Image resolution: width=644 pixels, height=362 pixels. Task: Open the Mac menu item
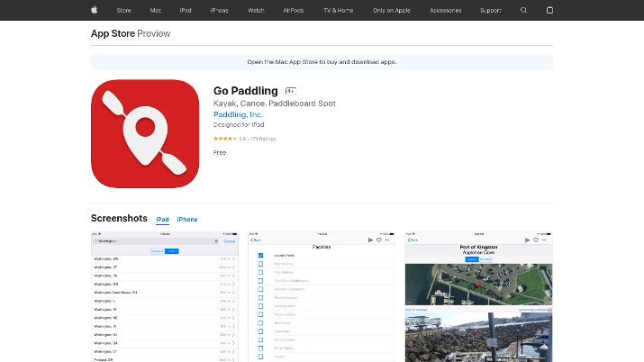(156, 10)
